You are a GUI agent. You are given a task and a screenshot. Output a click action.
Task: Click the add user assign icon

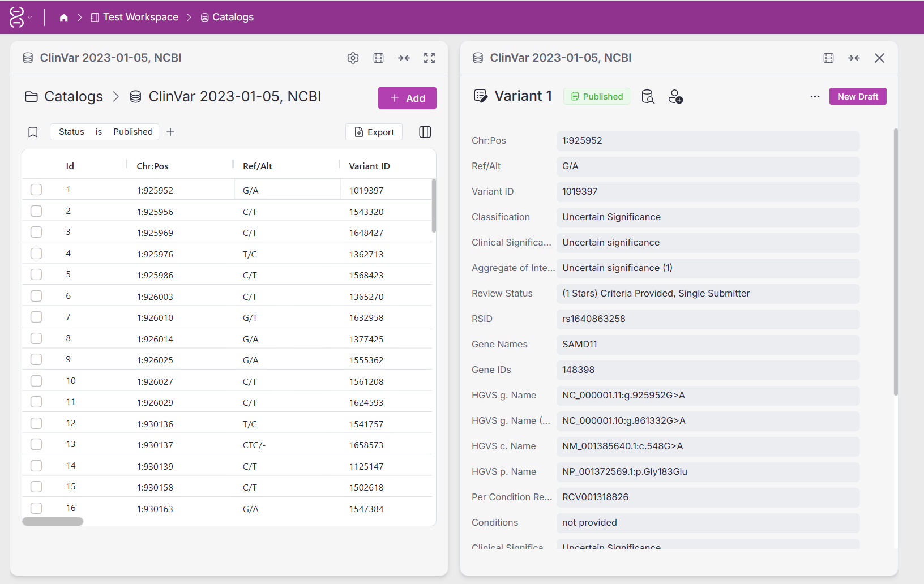pyautogui.click(x=675, y=97)
